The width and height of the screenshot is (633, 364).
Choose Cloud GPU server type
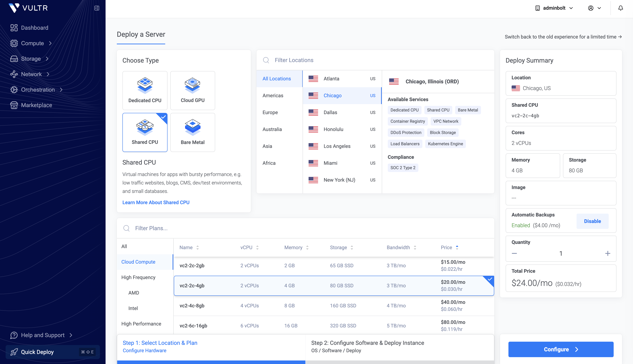(193, 91)
